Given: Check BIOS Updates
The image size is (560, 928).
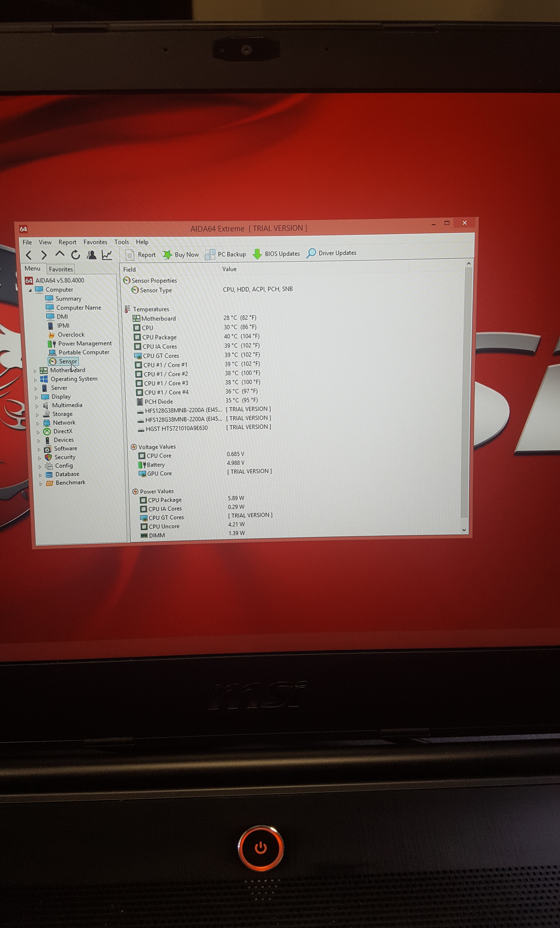Looking at the screenshot, I should 276,254.
